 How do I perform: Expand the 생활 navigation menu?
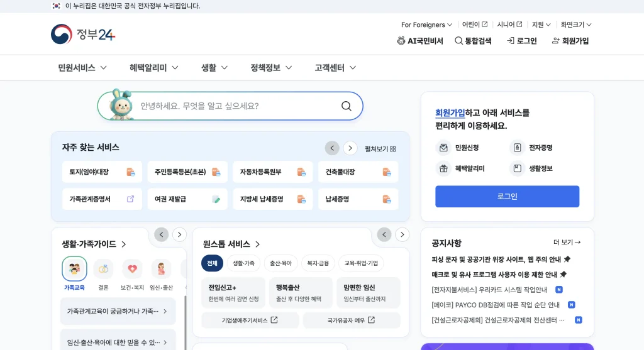click(214, 68)
